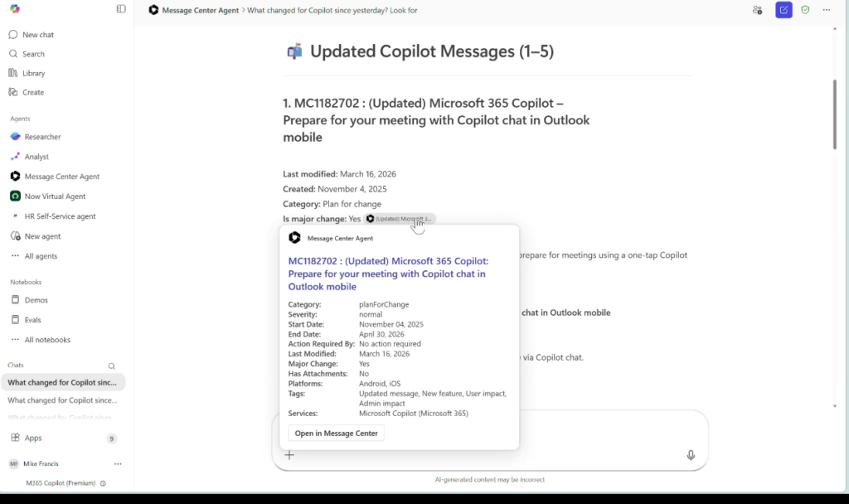Open the Create page
This screenshot has width=849, height=504.
tap(33, 92)
